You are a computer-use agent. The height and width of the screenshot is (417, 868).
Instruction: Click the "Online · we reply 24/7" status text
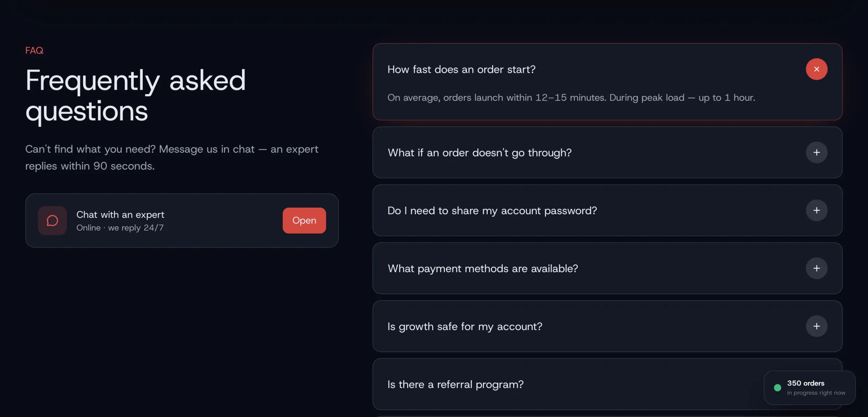tap(120, 228)
